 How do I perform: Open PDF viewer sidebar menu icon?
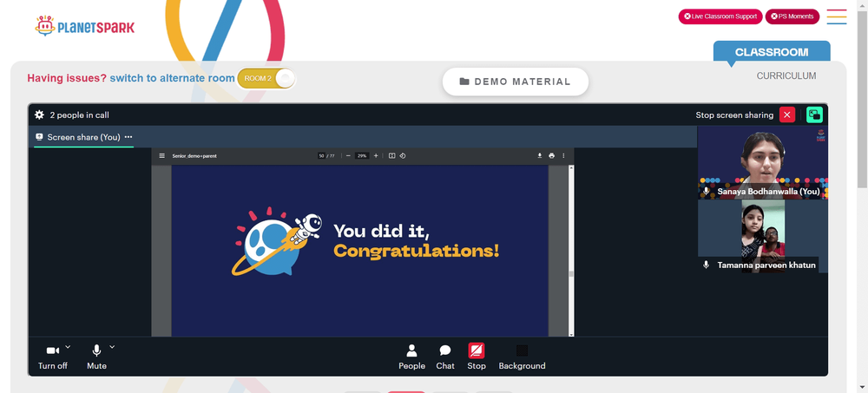(x=161, y=156)
